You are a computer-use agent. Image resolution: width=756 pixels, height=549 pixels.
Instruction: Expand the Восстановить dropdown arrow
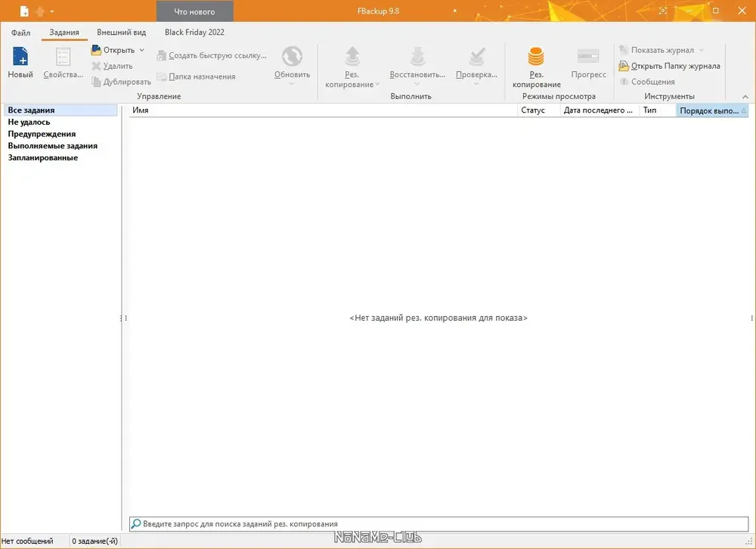[x=417, y=84]
